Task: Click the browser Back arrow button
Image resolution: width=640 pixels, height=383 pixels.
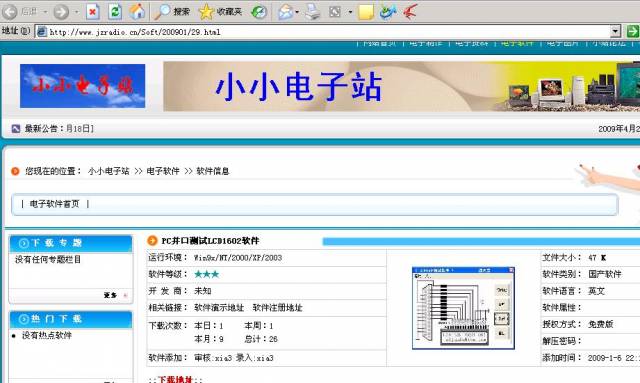Action: (10, 12)
